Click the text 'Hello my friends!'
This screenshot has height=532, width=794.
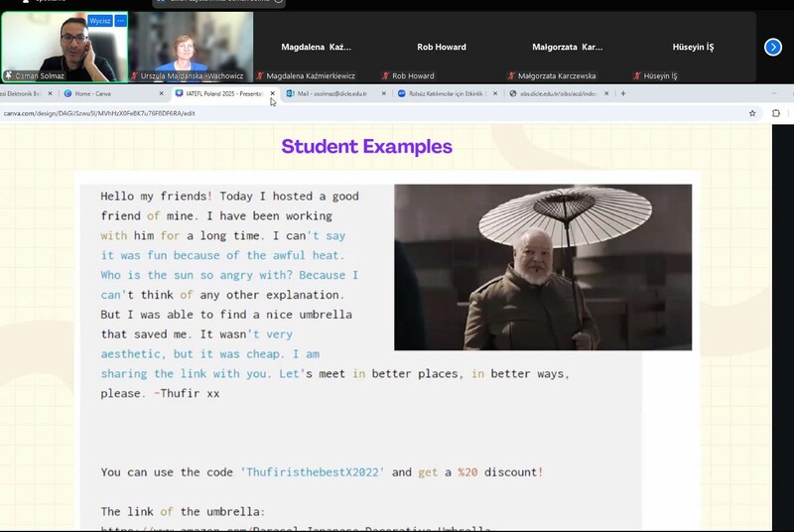(x=156, y=197)
